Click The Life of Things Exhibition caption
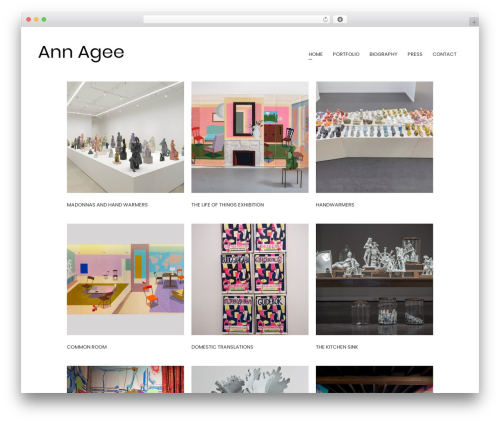The height and width of the screenshot is (423, 500). [x=228, y=205]
